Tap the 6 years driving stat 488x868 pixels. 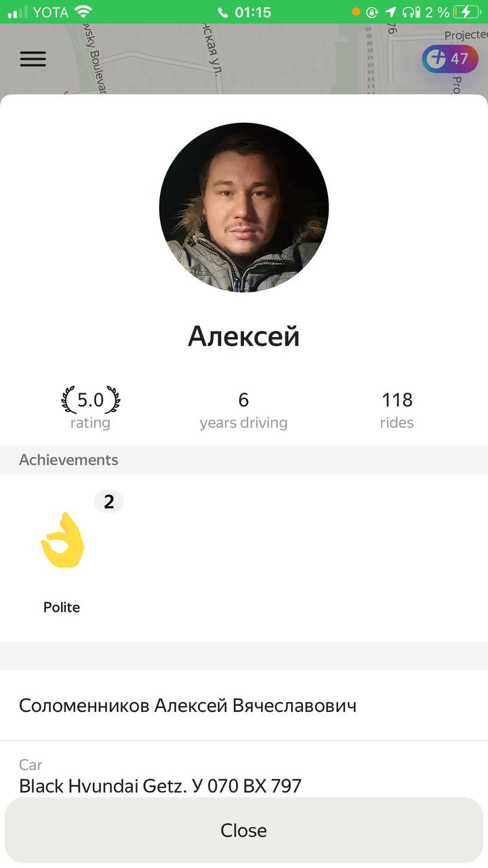pyautogui.click(x=243, y=410)
